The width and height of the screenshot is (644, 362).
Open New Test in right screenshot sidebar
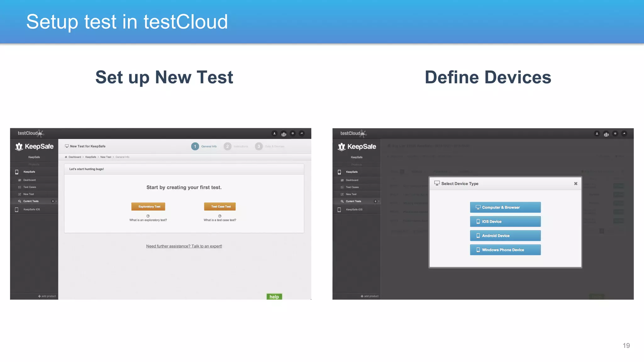tap(357, 194)
